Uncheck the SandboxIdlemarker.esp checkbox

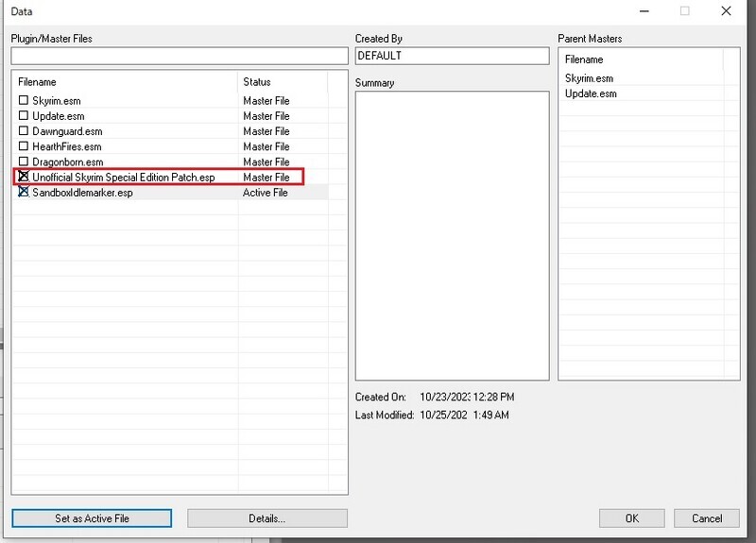click(x=23, y=192)
